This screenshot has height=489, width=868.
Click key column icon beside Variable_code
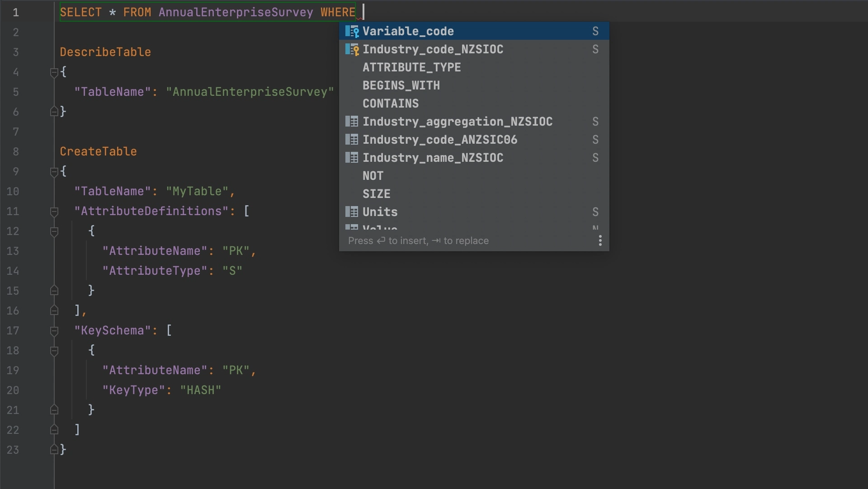[x=352, y=31]
